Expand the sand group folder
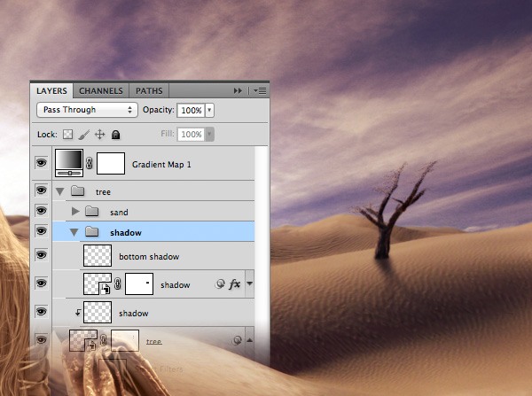 (75, 212)
